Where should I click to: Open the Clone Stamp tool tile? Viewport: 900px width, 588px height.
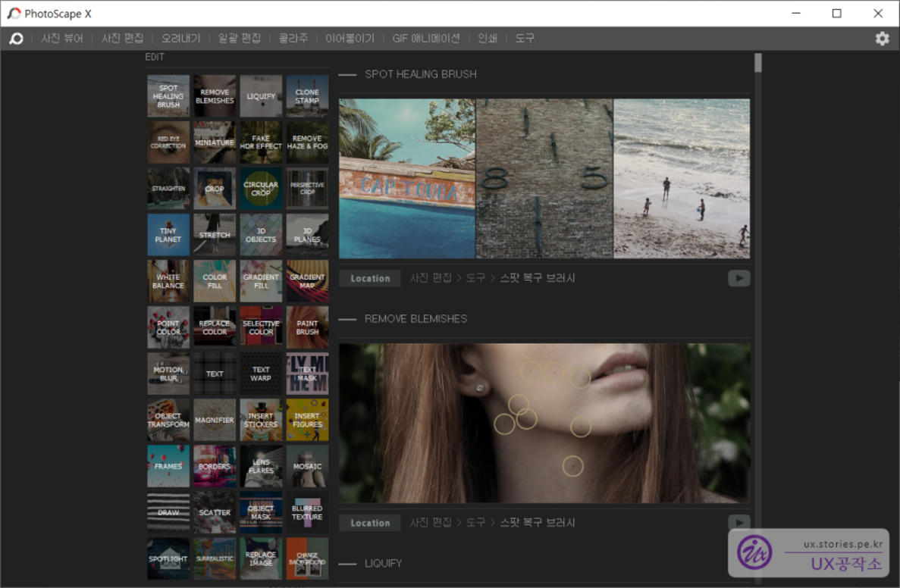(307, 96)
